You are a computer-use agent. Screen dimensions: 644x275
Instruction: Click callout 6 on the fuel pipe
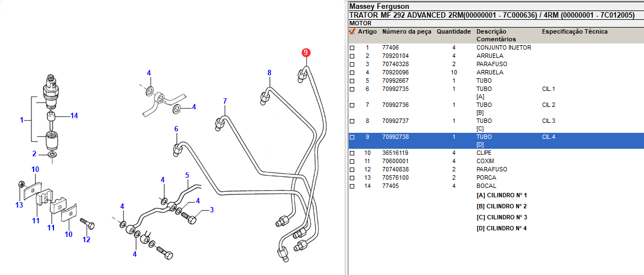(176, 129)
